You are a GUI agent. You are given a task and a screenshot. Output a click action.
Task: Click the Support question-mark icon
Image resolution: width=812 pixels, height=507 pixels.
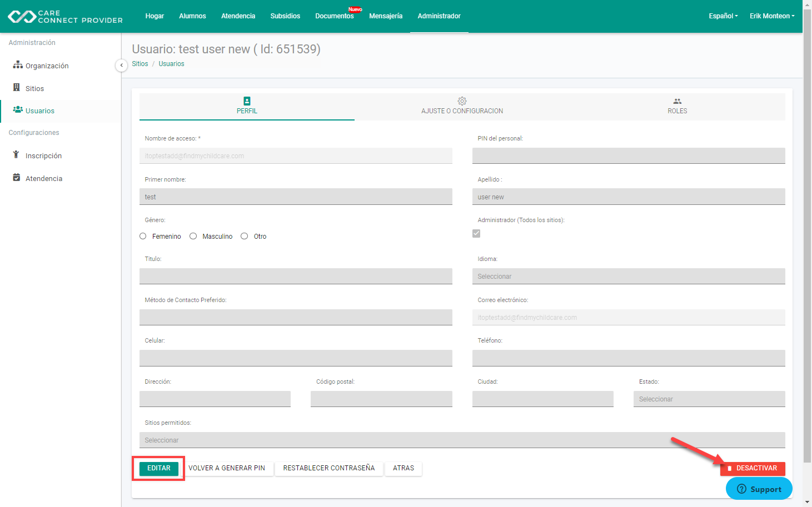click(741, 489)
